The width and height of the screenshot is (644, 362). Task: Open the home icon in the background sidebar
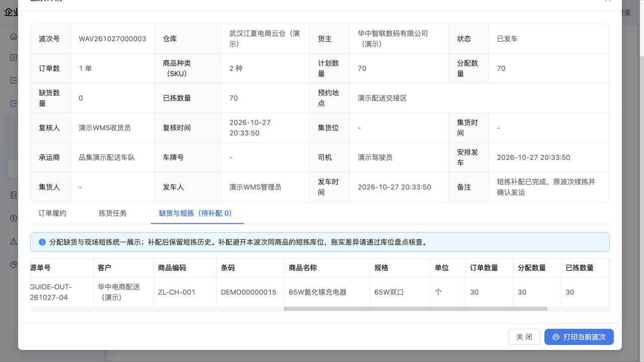tap(14, 36)
